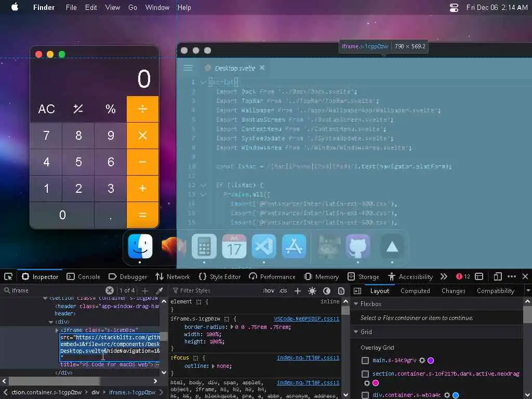Open the DevTools three-dot options menu
The width and height of the screenshot is (532, 399).
(x=512, y=276)
